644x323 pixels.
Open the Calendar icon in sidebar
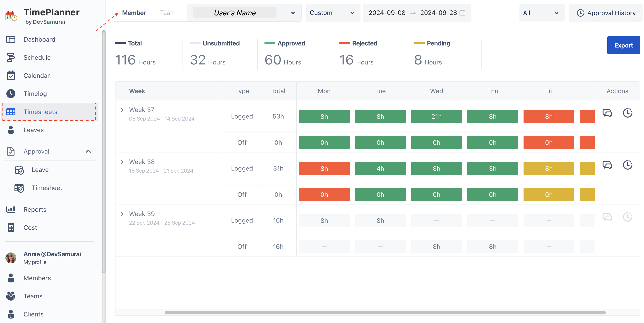tap(11, 76)
